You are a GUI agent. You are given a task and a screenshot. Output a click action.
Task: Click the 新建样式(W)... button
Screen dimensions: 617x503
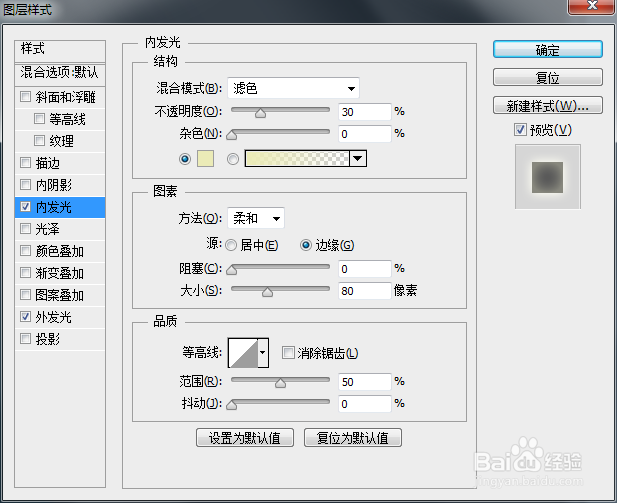[548, 105]
